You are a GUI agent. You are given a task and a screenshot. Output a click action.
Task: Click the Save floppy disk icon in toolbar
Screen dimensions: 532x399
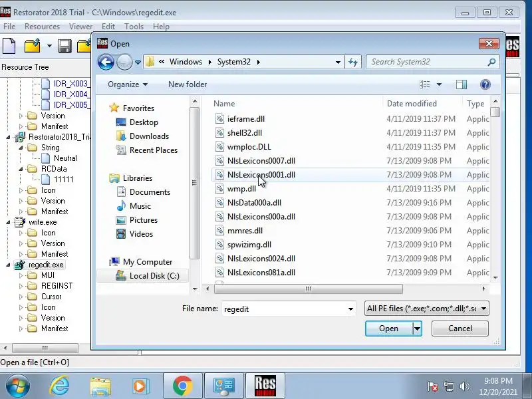click(65, 46)
